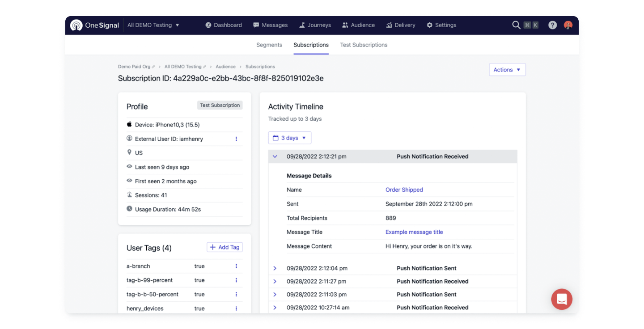Image resolution: width=644 pixels, height=329 pixels.
Task: Open the Order Shipped message link
Action: tap(404, 190)
